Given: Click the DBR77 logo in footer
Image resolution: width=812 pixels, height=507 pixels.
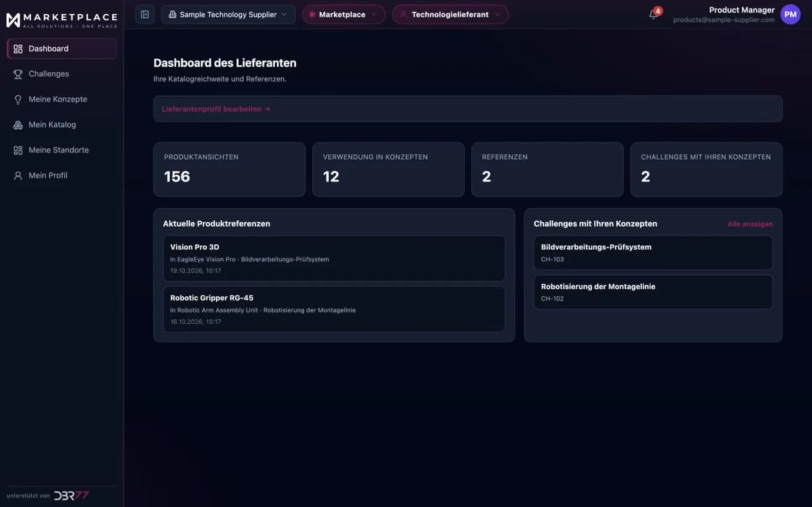Looking at the screenshot, I should click(x=72, y=495).
